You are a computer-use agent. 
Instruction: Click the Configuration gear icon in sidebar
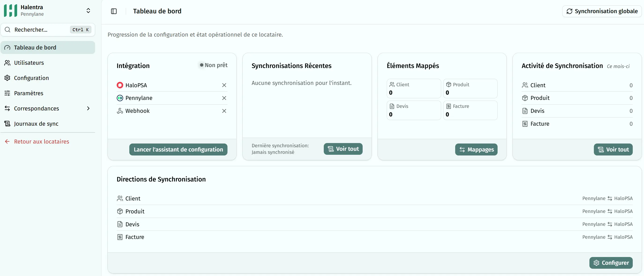pyautogui.click(x=7, y=78)
